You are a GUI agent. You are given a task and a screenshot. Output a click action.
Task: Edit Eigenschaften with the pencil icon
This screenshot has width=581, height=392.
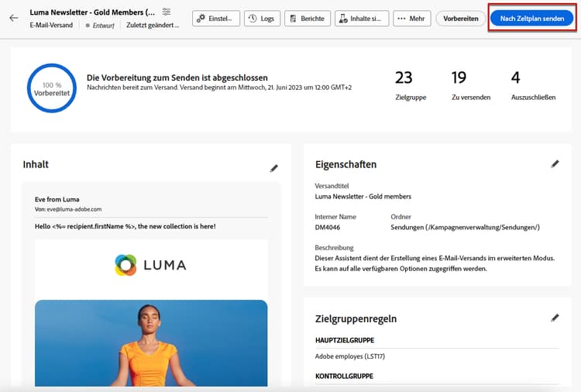click(555, 164)
